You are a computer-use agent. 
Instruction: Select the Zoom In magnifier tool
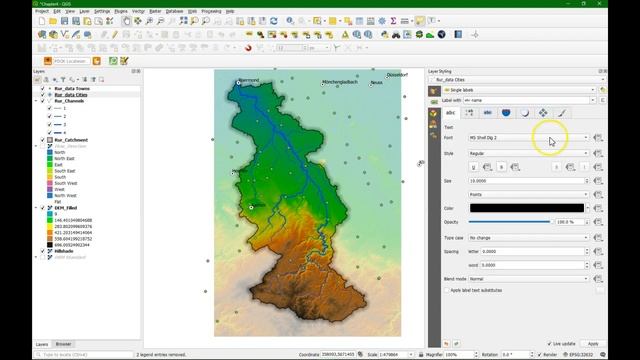[149, 21]
